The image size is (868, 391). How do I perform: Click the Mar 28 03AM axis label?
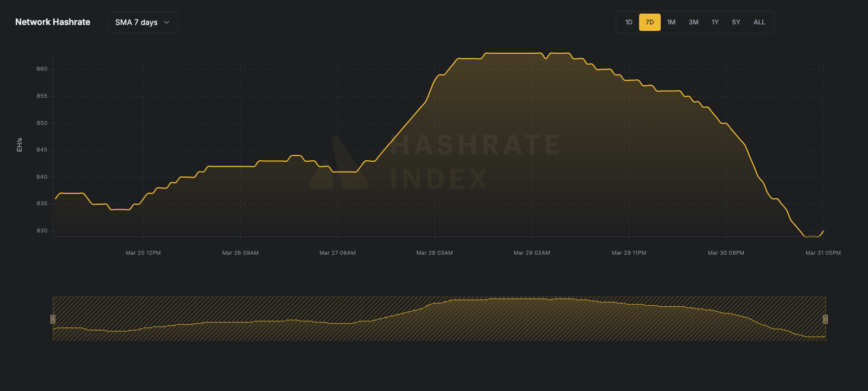point(435,253)
